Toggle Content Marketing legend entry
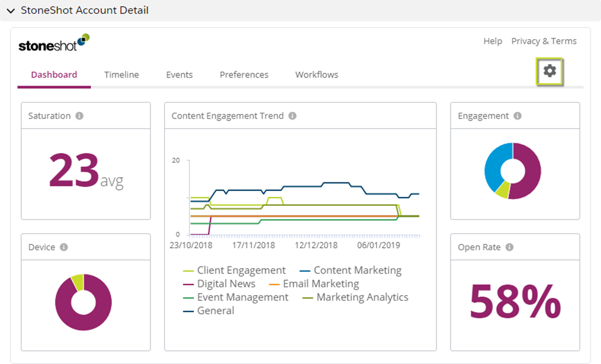The height and width of the screenshot is (364, 601). coord(350,270)
